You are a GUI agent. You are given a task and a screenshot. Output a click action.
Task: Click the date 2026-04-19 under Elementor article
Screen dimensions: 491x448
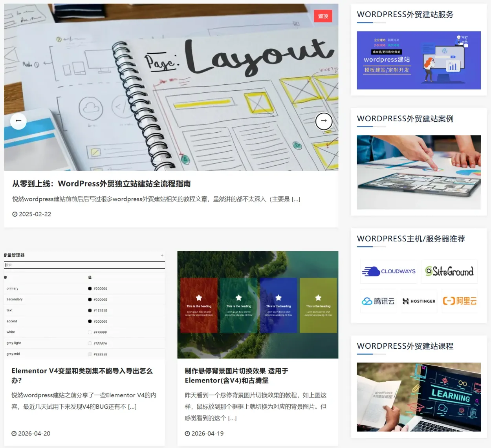coord(207,433)
